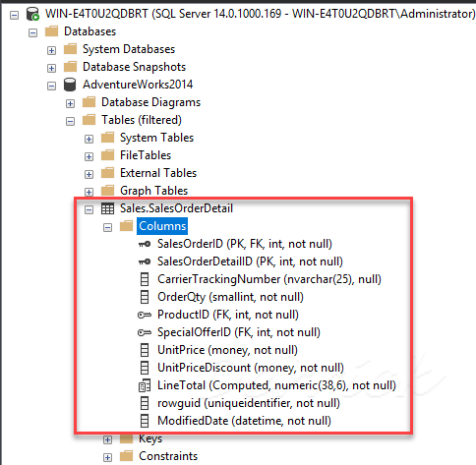Click the column icon beside rowguid
This screenshot has width=476, height=465.
145,403
